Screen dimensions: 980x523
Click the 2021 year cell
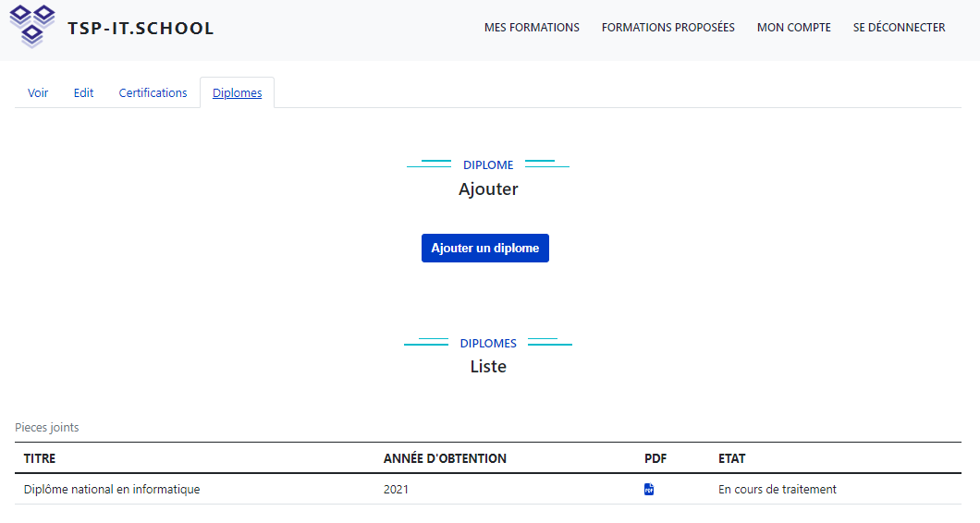[396, 489]
